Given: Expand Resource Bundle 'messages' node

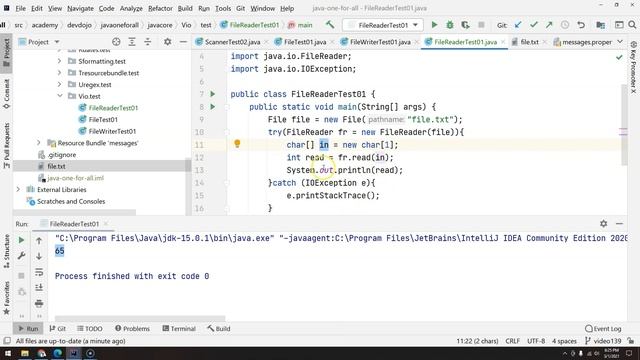Looking at the screenshot, I should coord(39,143).
